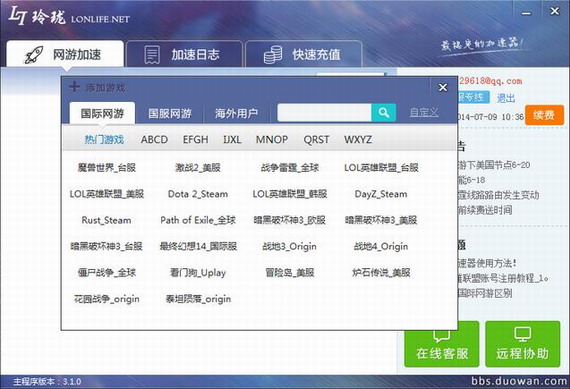Close the add-game dialog with its X
This screenshot has width=570, height=389.
tap(443, 88)
